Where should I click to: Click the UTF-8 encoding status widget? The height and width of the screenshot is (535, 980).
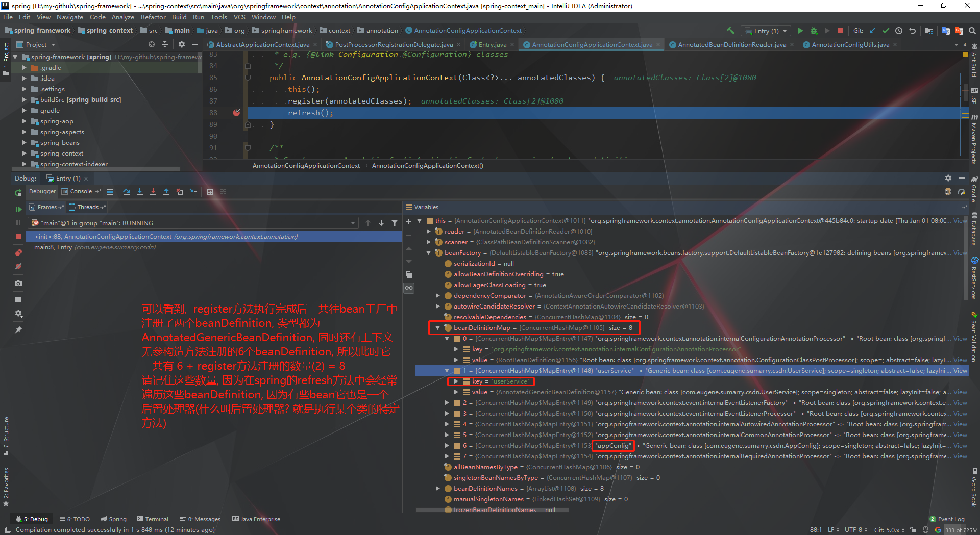click(x=856, y=530)
